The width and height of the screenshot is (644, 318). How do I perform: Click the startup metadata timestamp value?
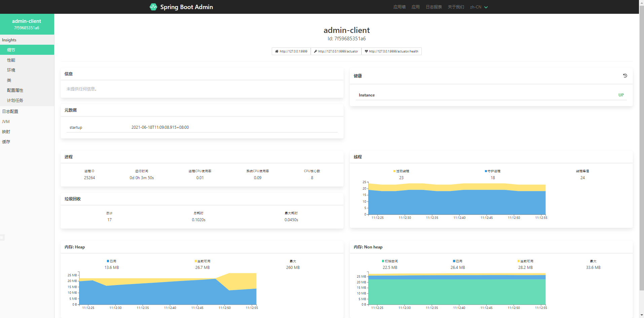click(x=160, y=127)
